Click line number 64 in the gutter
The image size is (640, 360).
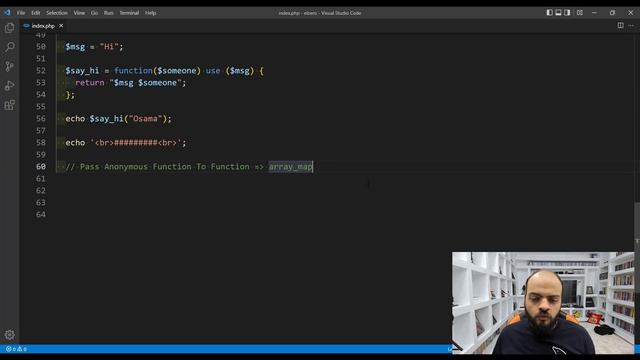click(x=41, y=215)
